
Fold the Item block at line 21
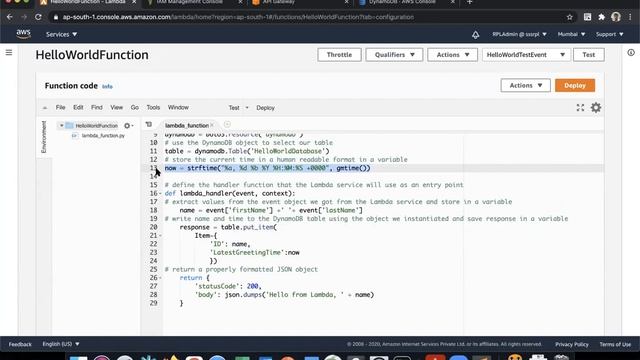coord(160,236)
